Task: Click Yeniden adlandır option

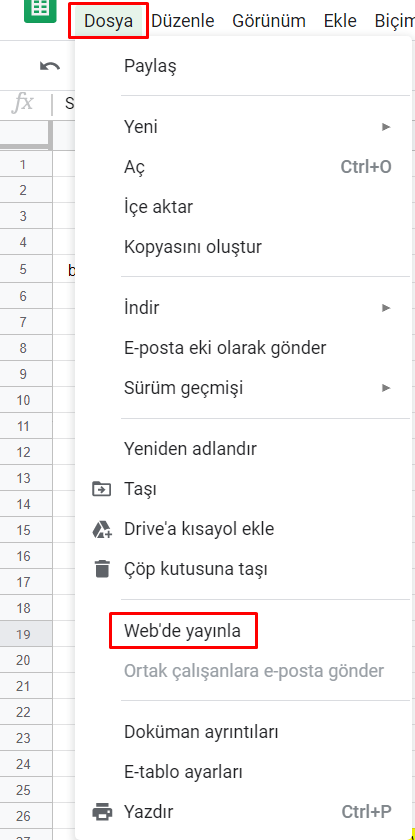Action: 190,448
